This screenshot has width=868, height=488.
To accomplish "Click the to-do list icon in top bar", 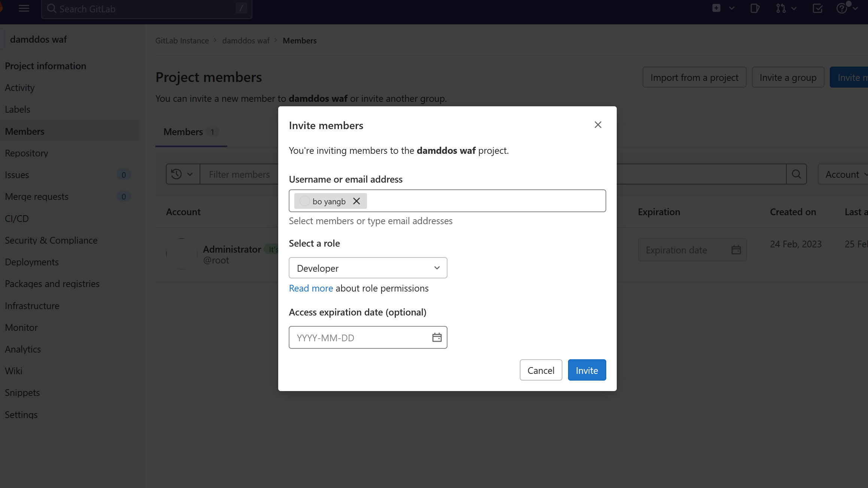I will pyautogui.click(x=817, y=8).
